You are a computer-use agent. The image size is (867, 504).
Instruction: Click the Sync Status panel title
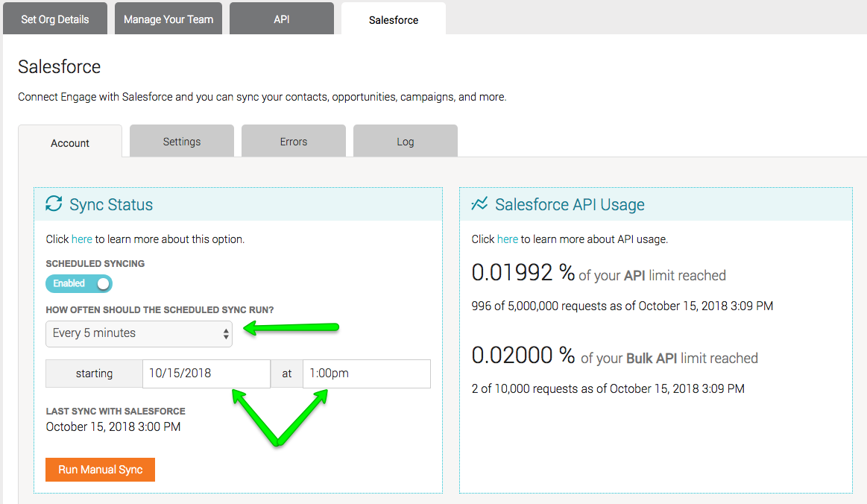(x=111, y=205)
